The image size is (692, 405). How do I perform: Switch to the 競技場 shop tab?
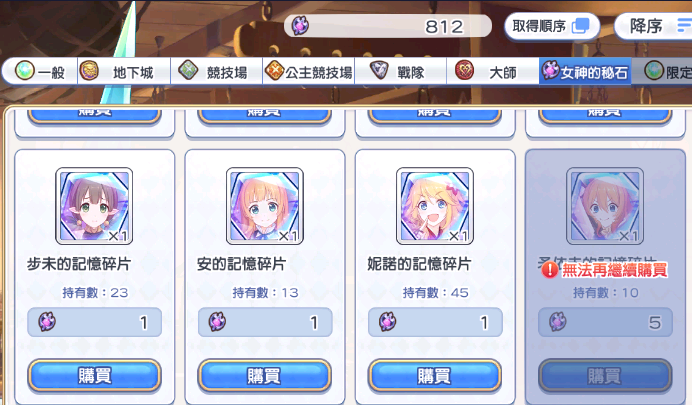(x=216, y=71)
